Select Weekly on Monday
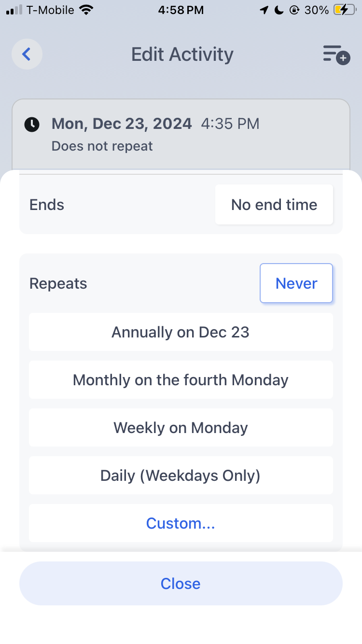 pos(181,428)
